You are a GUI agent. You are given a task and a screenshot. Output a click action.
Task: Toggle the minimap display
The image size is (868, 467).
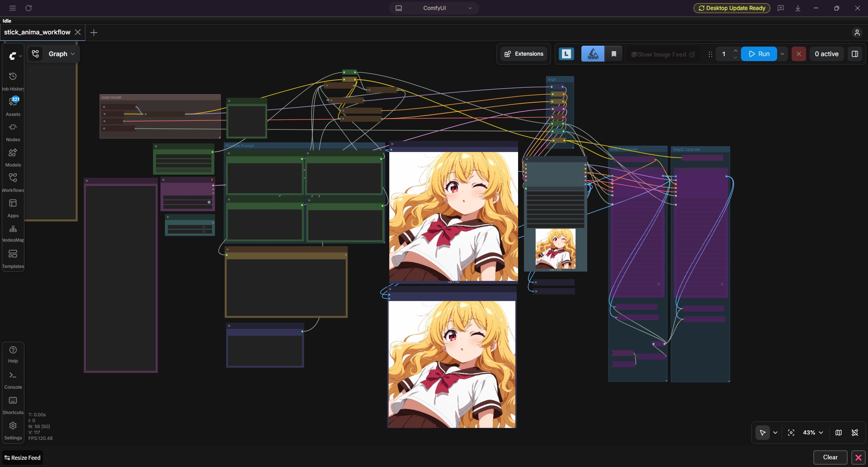coord(839,433)
